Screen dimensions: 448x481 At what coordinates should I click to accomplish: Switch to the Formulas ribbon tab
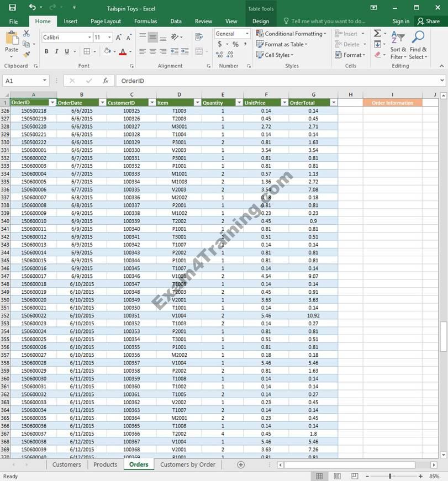(x=145, y=21)
